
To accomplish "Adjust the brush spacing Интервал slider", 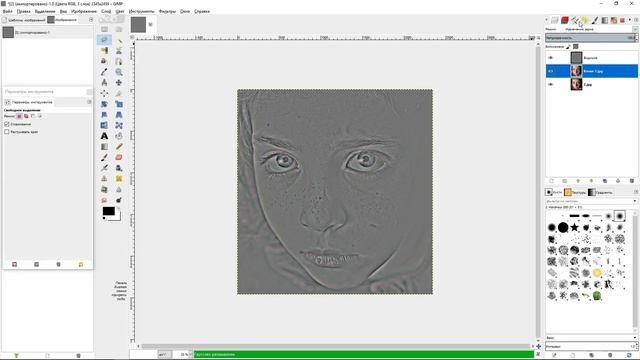I will (591, 346).
